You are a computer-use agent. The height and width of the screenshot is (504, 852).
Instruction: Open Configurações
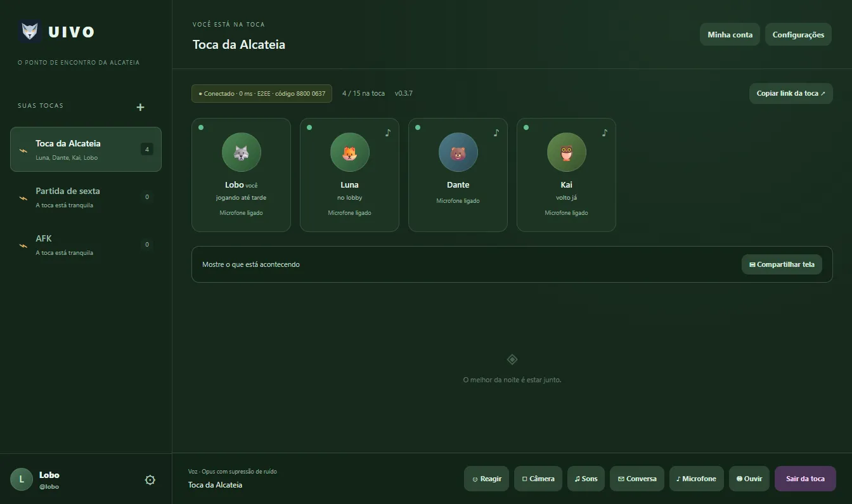point(798,35)
